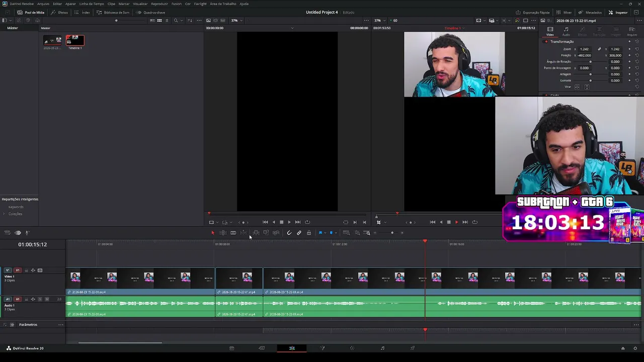The width and height of the screenshot is (644, 362).
Task: Show the Metadados panel
Action: [x=590, y=12]
